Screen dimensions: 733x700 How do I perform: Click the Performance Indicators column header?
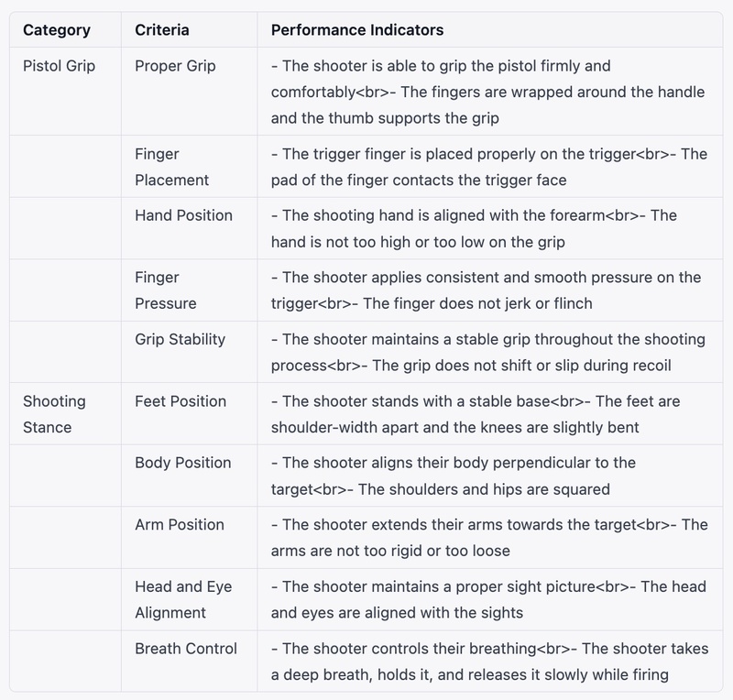[357, 30]
